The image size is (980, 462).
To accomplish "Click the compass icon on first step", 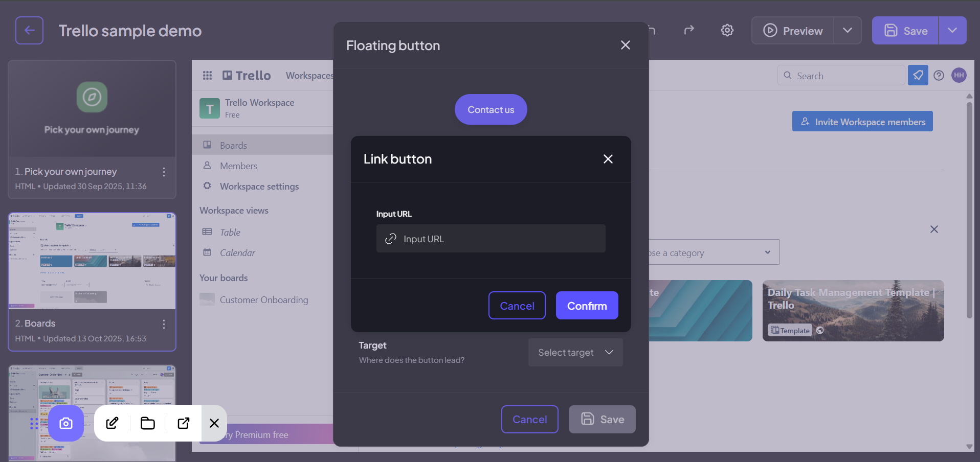I will pos(92,97).
